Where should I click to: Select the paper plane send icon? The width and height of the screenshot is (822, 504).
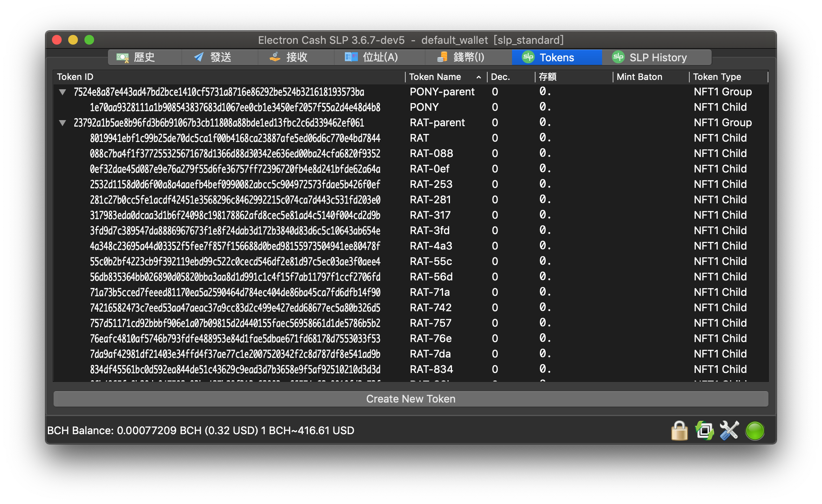click(x=199, y=57)
